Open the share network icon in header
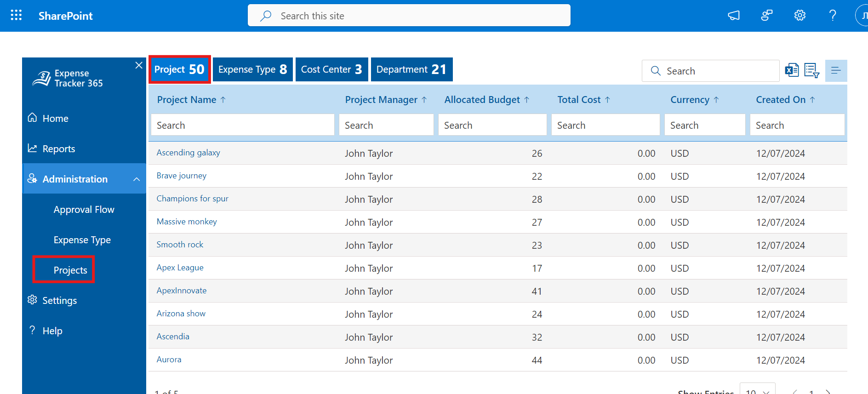Viewport: 868px width, 394px height. pyautogui.click(x=767, y=16)
